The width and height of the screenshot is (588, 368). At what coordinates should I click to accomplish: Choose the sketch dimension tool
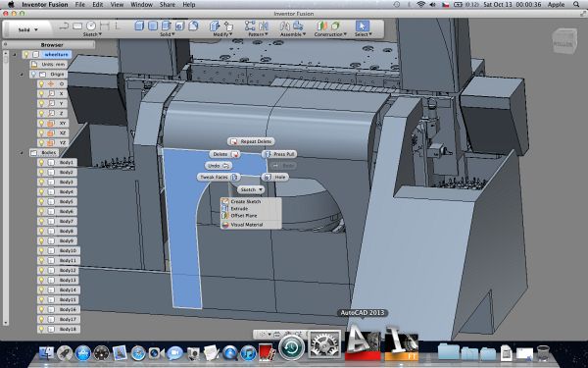pos(105,26)
